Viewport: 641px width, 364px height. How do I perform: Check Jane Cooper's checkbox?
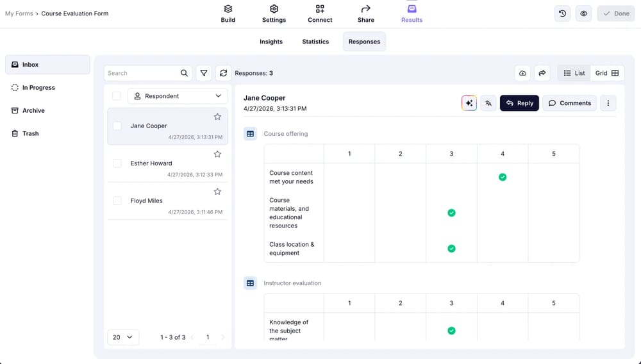[117, 126]
